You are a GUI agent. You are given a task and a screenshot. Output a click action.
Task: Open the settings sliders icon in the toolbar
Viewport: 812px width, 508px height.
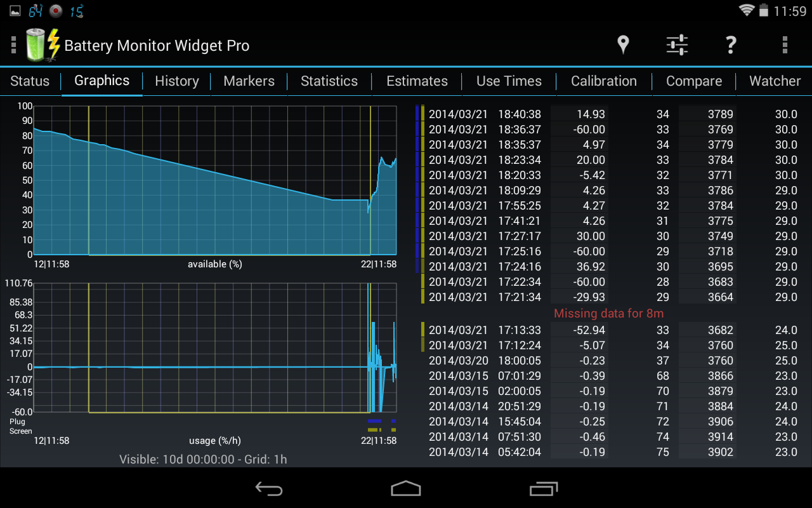pos(677,45)
